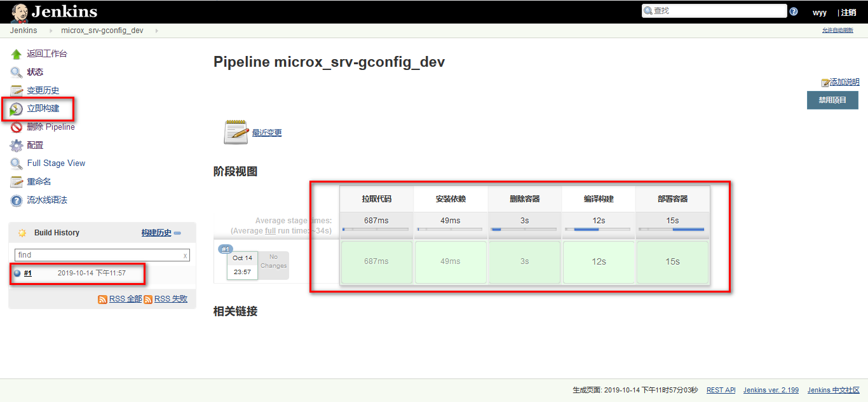Click the Full Stage View magnifier icon
This screenshot has width=868, height=402.
click(x=17, y=163)
